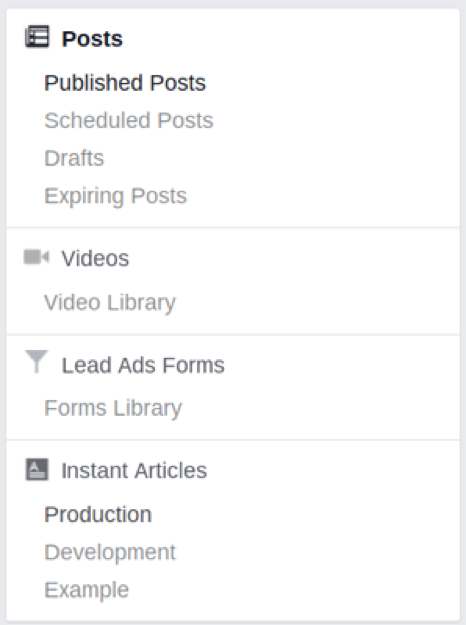Screen dimensions: 466x625
Task: Click blank area right of Drafts
Action: coord(281,158)
